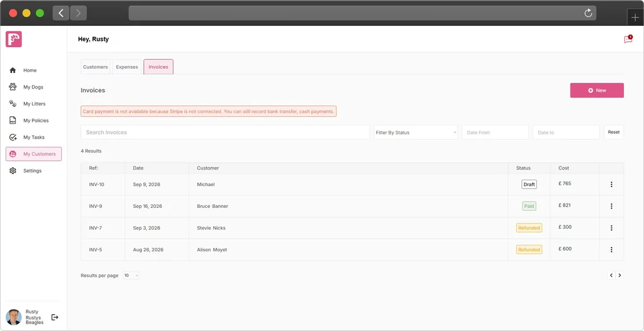Click Refunded badge for Alison Moyet
Viewport: 644px width, 331px height.
tap(529, 249)
